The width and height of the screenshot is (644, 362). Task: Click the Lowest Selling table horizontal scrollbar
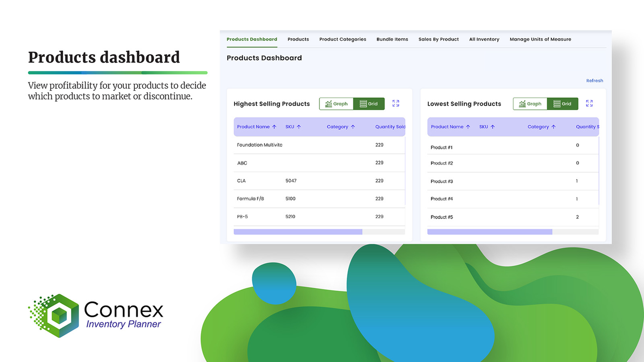click(x=490, y=232)
